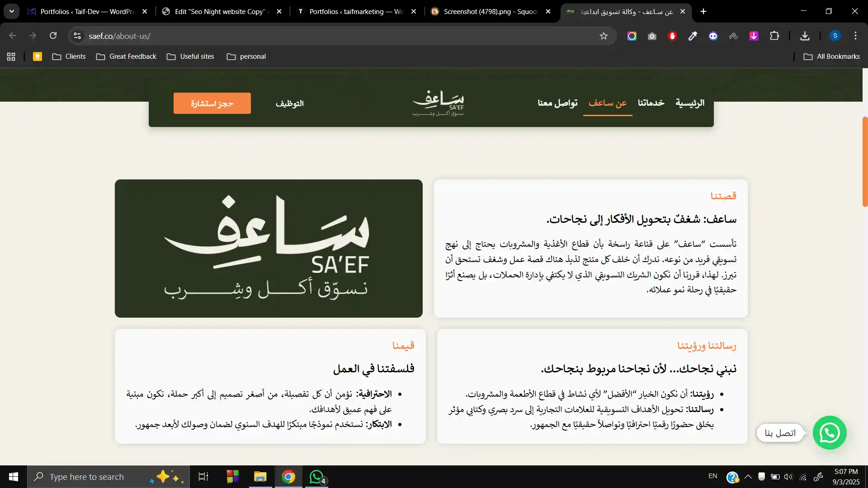Open the yellow bookmark shortcut
This screenshot has height=488, width=868.
[38, 56]
